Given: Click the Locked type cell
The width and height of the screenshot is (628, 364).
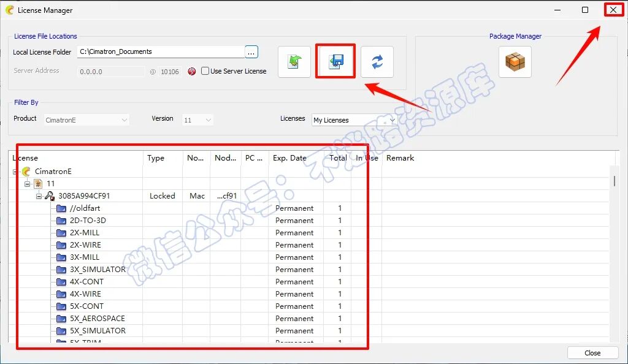Looking at the screenshot, I should tap(162, 196).
